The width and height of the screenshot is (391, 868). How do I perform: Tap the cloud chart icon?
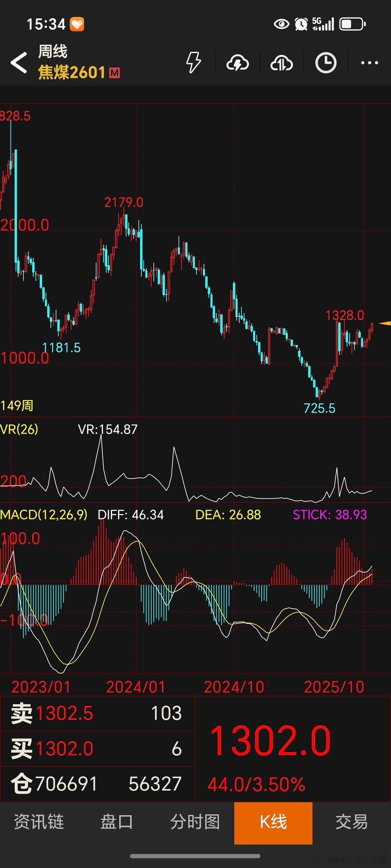pos(282,63)
